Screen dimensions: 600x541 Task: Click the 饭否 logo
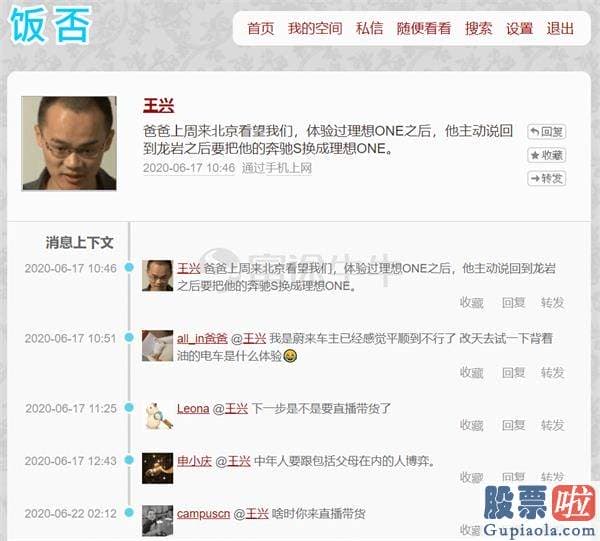tap(50, 25)
